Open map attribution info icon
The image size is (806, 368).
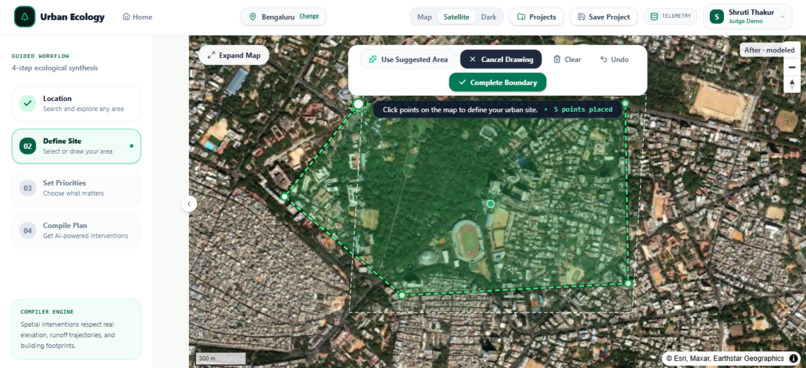pos(793,358)
